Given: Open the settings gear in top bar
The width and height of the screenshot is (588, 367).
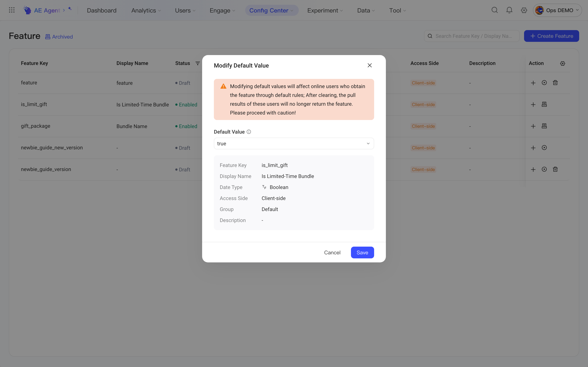Looking at the screenshot, I should tap(524, 10).
